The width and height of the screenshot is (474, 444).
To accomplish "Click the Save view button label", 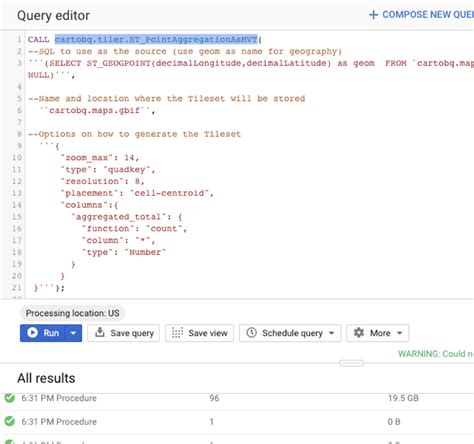I will click(208, 333).
